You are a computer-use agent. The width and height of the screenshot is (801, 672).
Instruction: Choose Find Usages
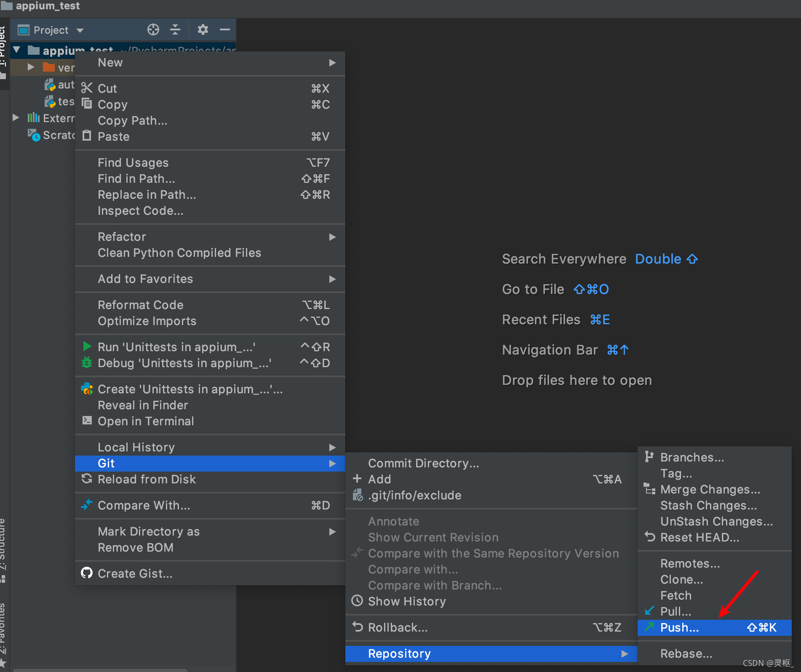(x=210, y=163)
